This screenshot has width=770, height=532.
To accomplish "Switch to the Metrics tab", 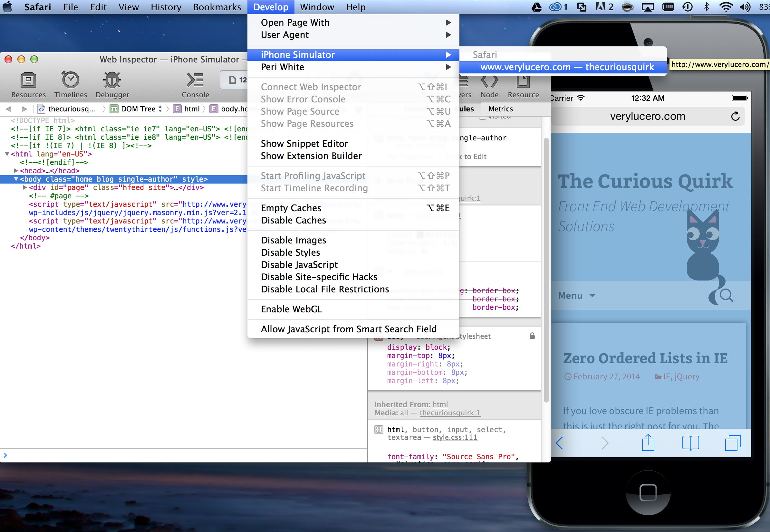I will (x=500, y=109).
